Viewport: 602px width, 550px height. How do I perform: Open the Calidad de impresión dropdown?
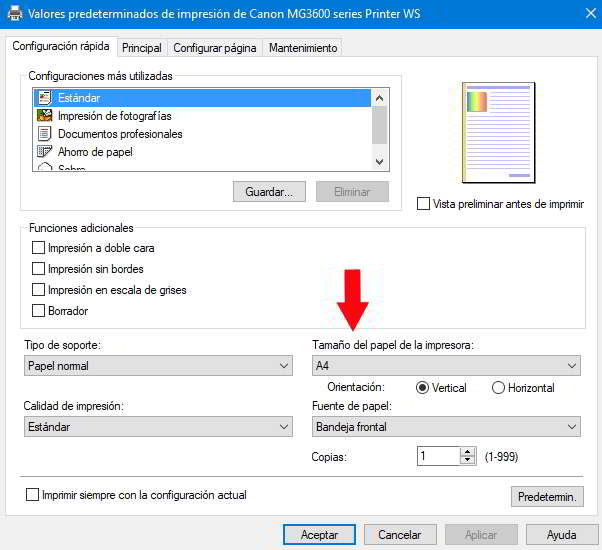158,426
